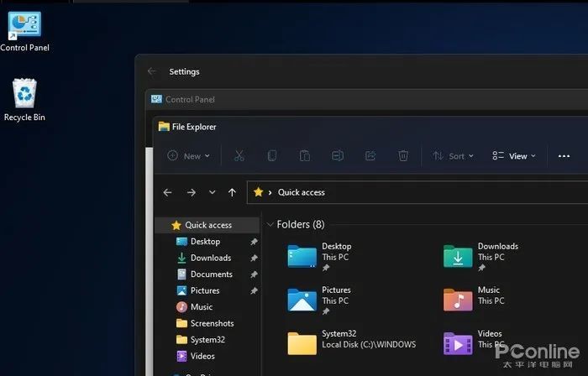Open the Desktop folder tile icon
The image size is (588, 376).
pyautogui.click(x=302, y=257)
